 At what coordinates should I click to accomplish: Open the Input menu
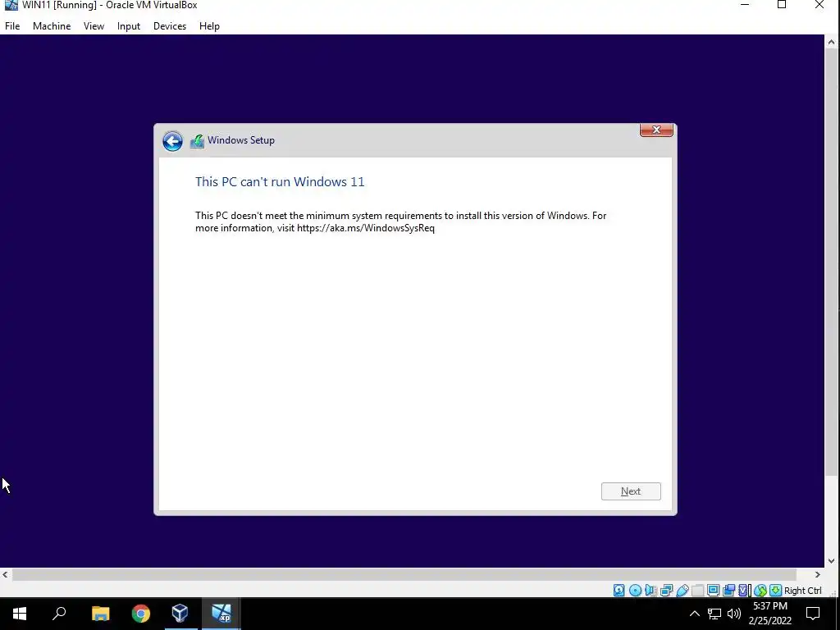point(129,26)
